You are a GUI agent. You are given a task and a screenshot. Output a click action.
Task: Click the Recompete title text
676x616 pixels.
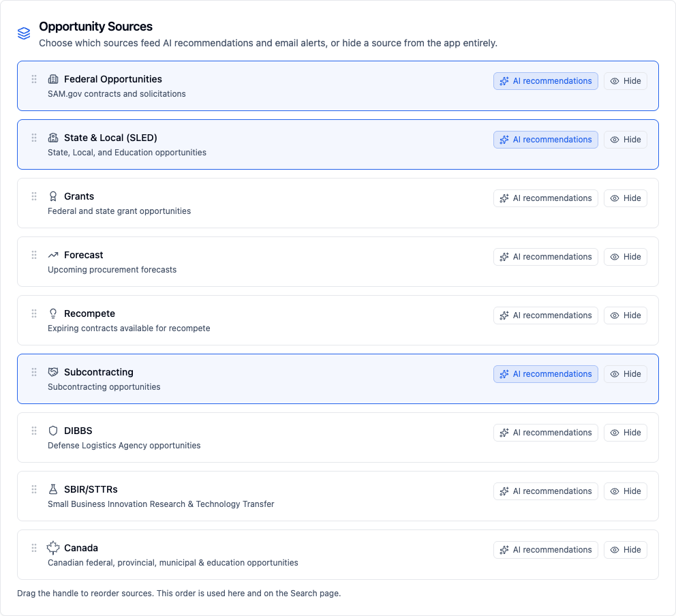pyautogui.click(x=90, y=314)
